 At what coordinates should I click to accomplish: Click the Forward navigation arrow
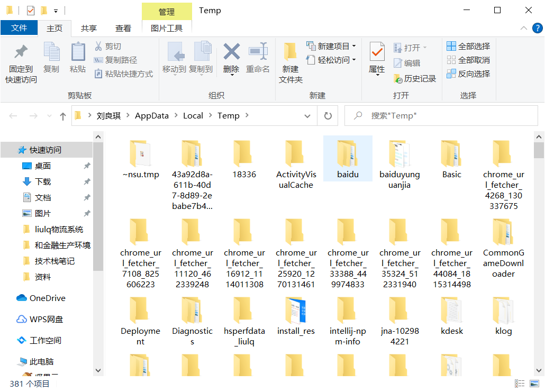point(33,116)
